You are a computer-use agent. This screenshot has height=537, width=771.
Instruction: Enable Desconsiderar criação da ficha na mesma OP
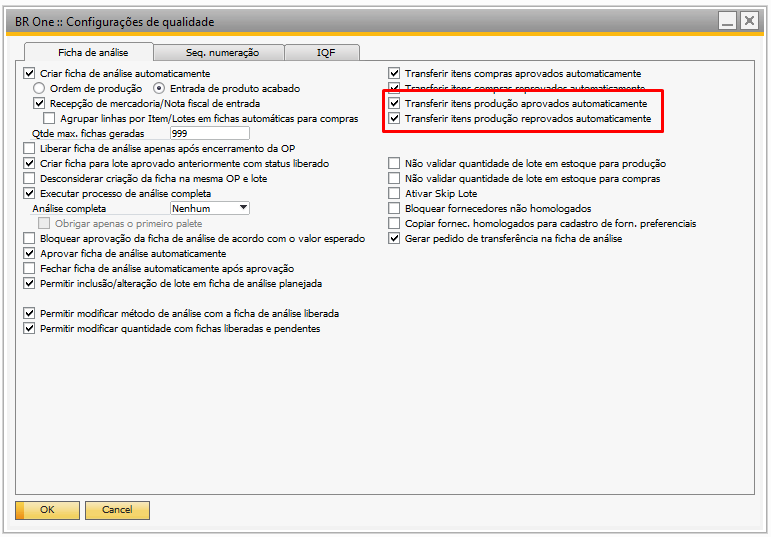30,179
